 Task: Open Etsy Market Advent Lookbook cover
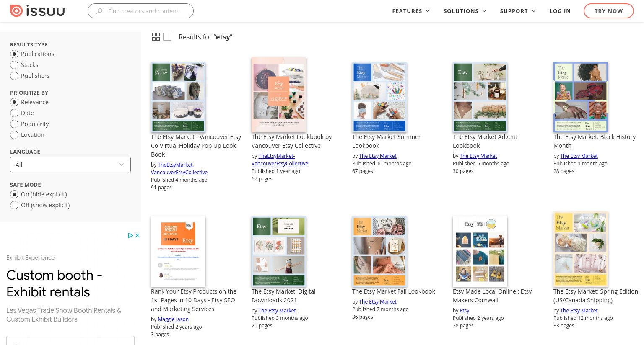coord(480,97)
